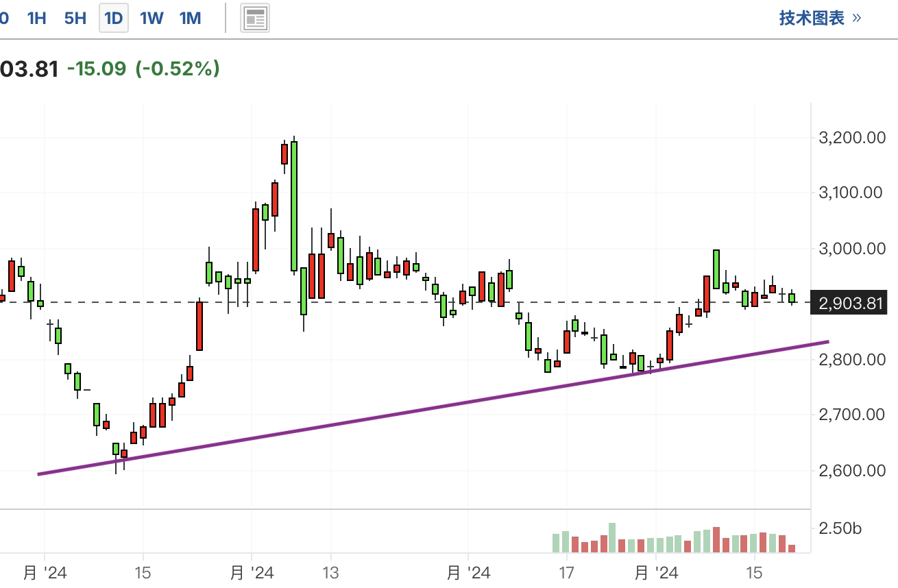Click the purple ascending trendline

[433, 408]
